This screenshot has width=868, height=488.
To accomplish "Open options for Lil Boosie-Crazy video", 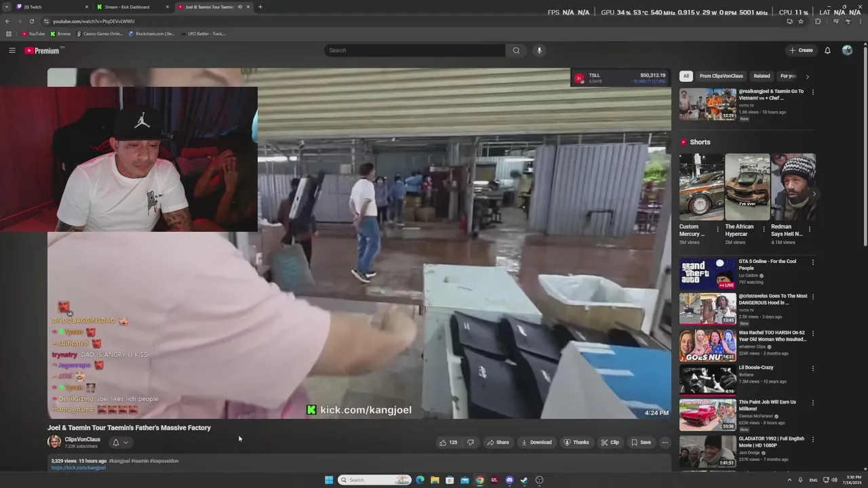I will (x=813, y=369).
